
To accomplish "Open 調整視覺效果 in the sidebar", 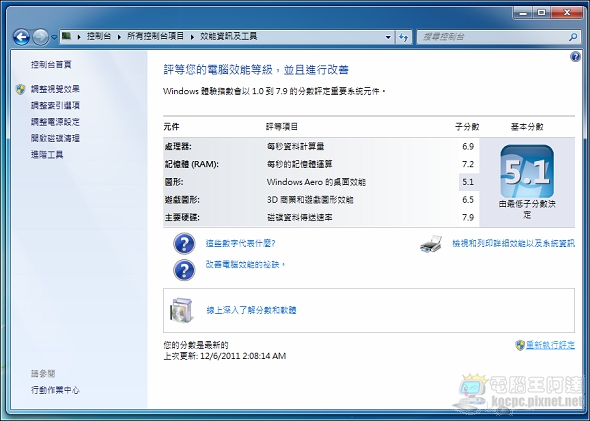I will [x=55, y=89].
